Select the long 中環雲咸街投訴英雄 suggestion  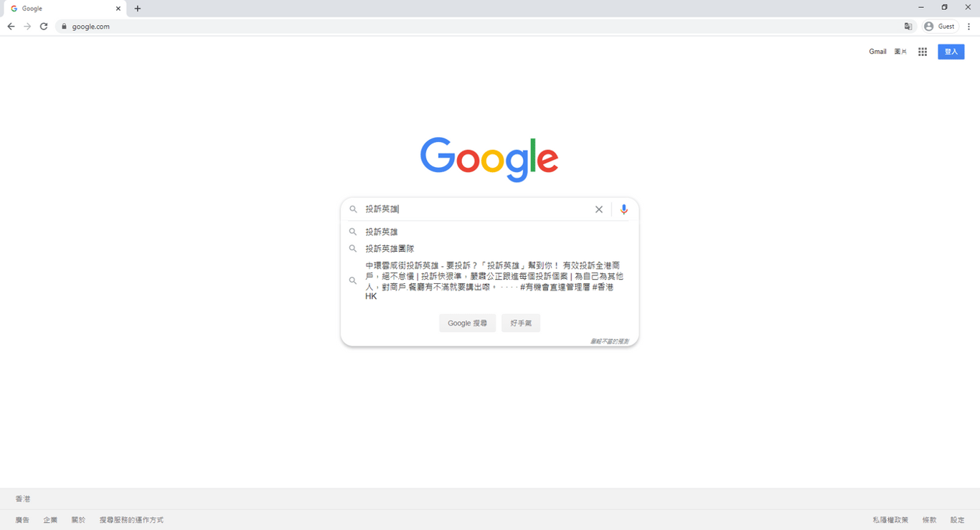point(489,280)
